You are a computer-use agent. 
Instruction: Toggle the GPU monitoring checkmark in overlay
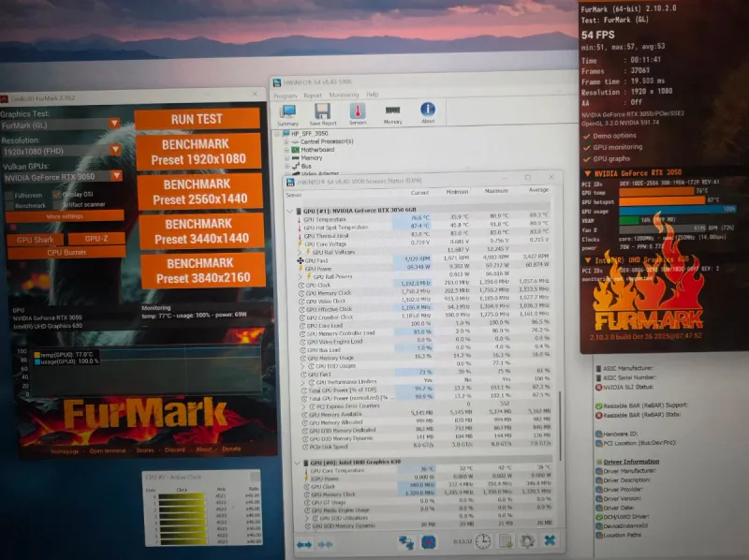[587, 148]
